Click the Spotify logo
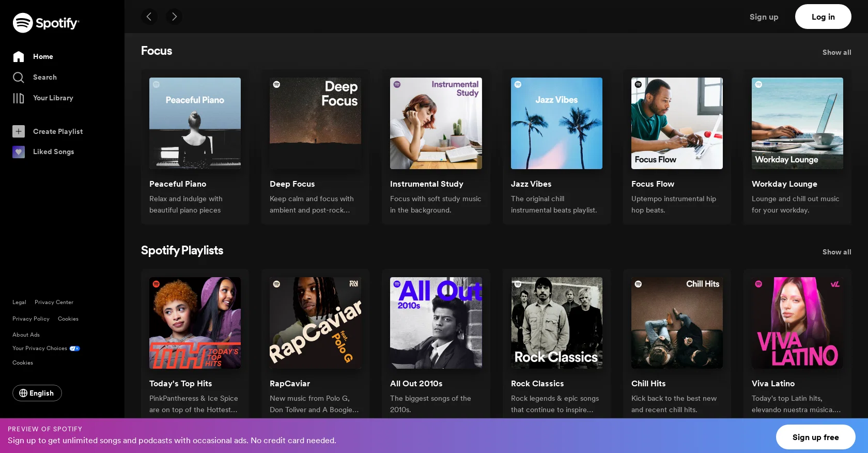868x453 pixels. (x=46, y=23)
